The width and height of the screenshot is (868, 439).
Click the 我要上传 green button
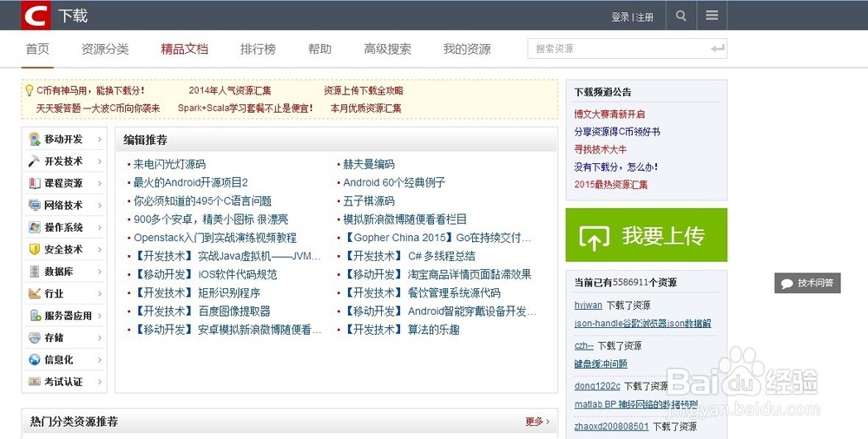click(x=647, y=235)
